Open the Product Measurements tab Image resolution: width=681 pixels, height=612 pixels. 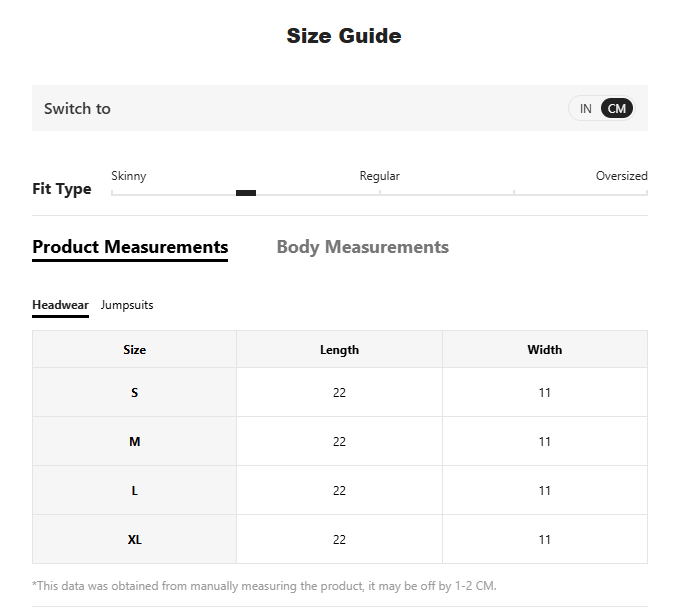coord(130,247)
